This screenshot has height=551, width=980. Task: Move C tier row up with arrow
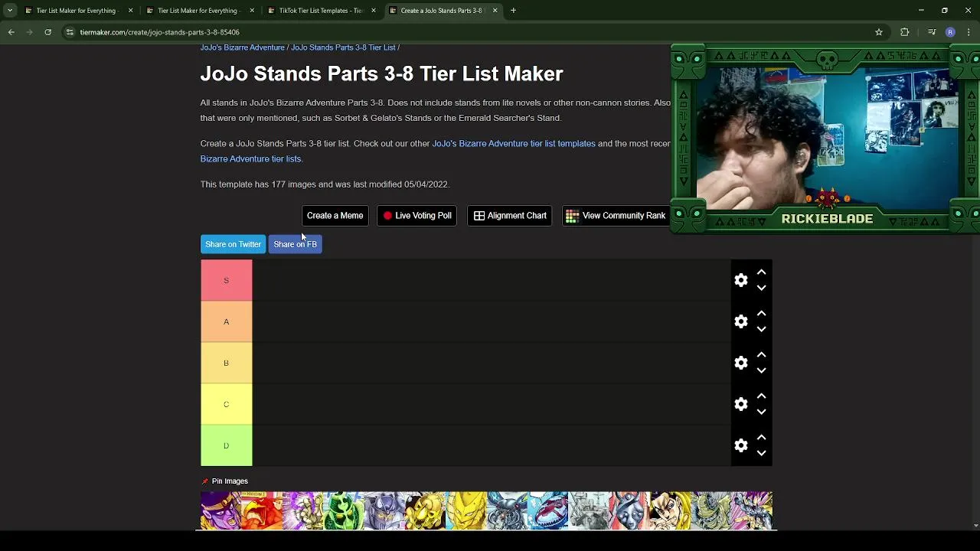761,396
